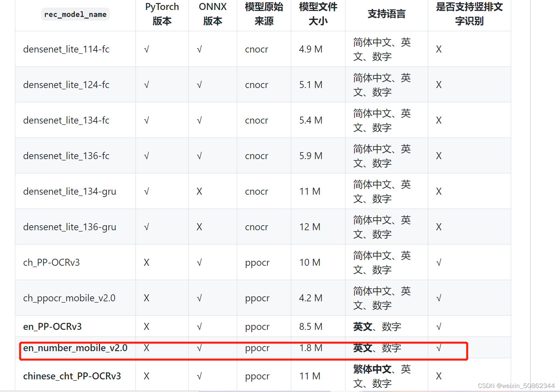
Task: Select the densenet_lite_124-fc model name
Action: coord(66,85)
